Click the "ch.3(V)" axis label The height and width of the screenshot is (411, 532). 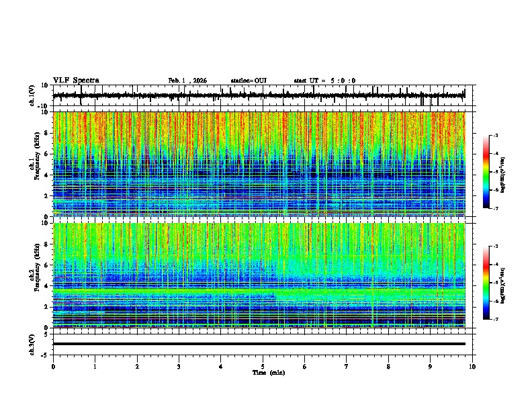pos(32,345)
